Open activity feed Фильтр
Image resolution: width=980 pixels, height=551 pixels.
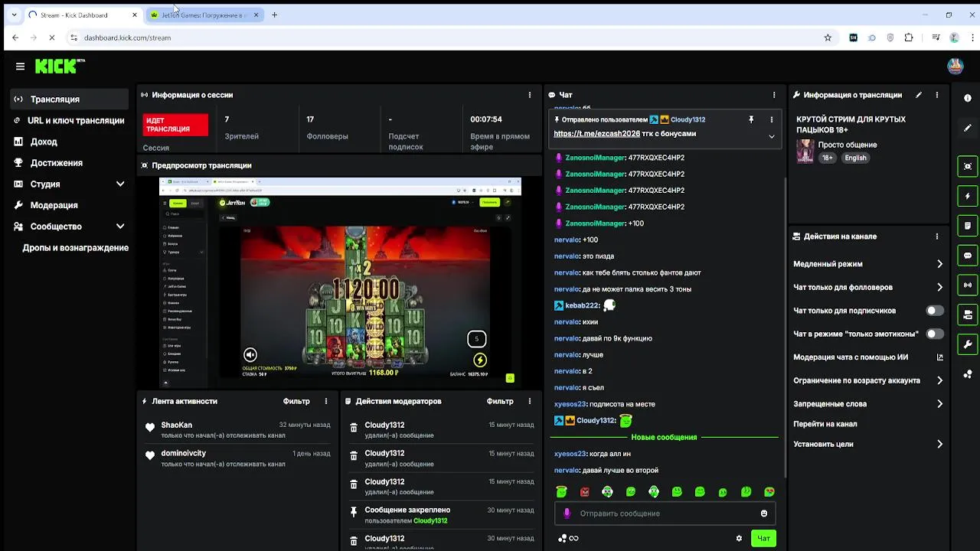[x=296, y=401]
